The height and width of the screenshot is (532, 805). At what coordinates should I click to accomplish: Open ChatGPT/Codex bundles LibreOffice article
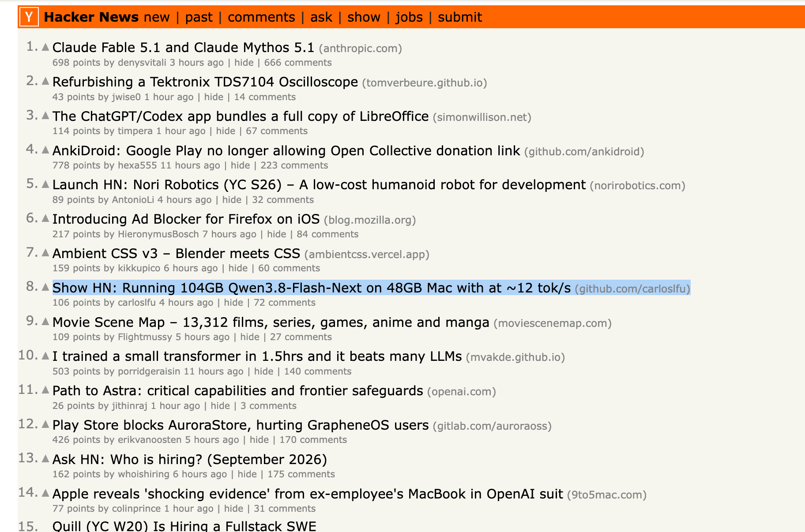241,116
